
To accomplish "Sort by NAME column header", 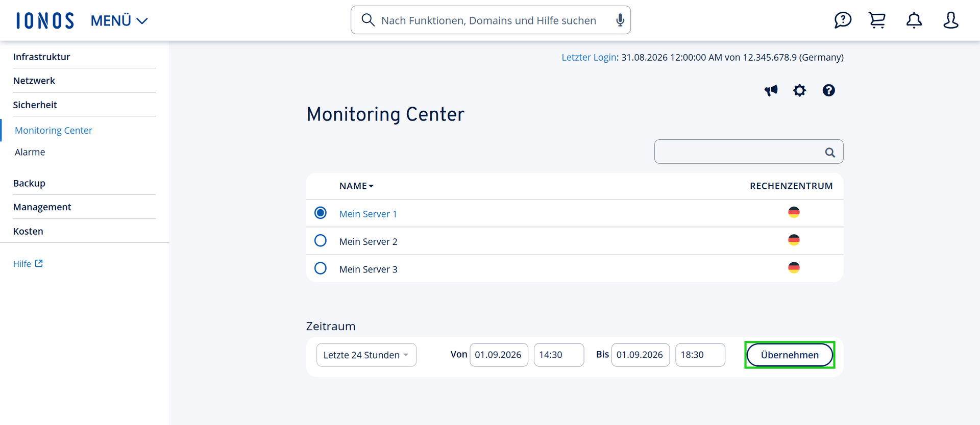I will 356,186.
